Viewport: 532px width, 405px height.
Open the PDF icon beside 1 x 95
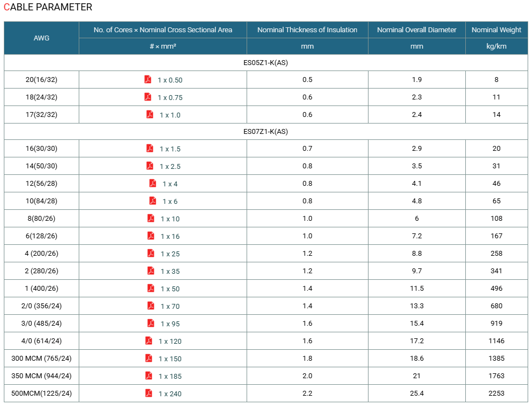coord(151,323)
